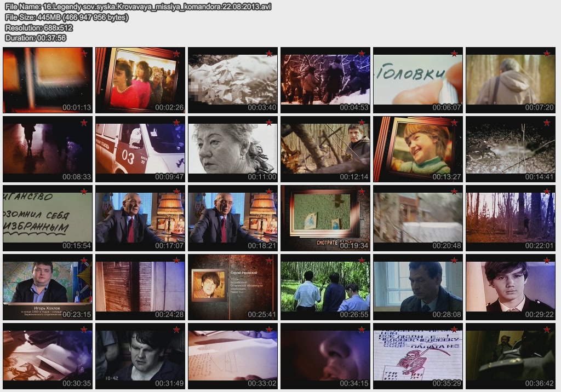
Task: Click the red star on the 00:07:20 thumbnail
Action: tap(547, 54)
